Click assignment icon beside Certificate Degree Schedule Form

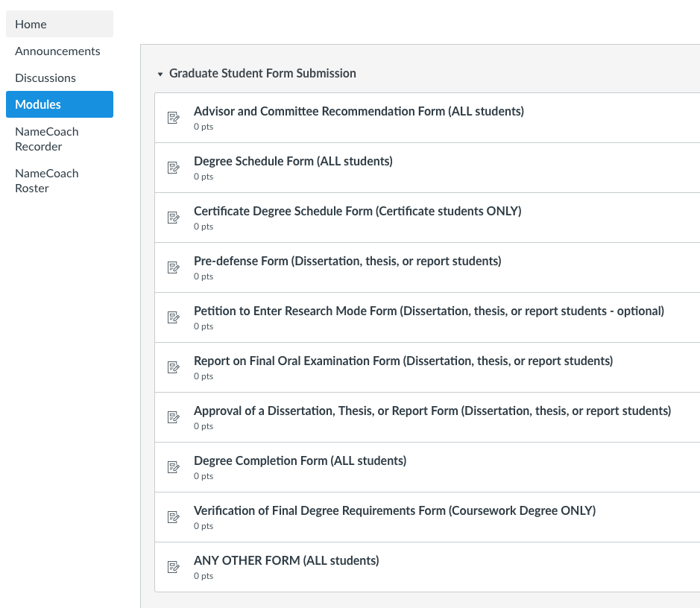point(173,218)
